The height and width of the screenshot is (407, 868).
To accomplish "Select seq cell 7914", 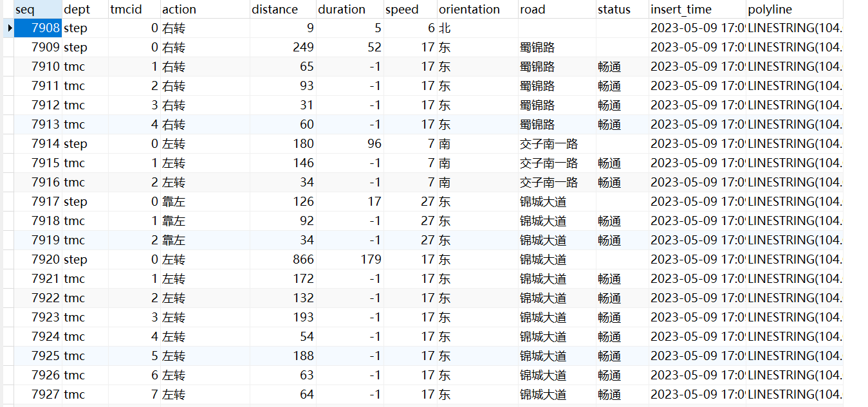I will (38, 144).
